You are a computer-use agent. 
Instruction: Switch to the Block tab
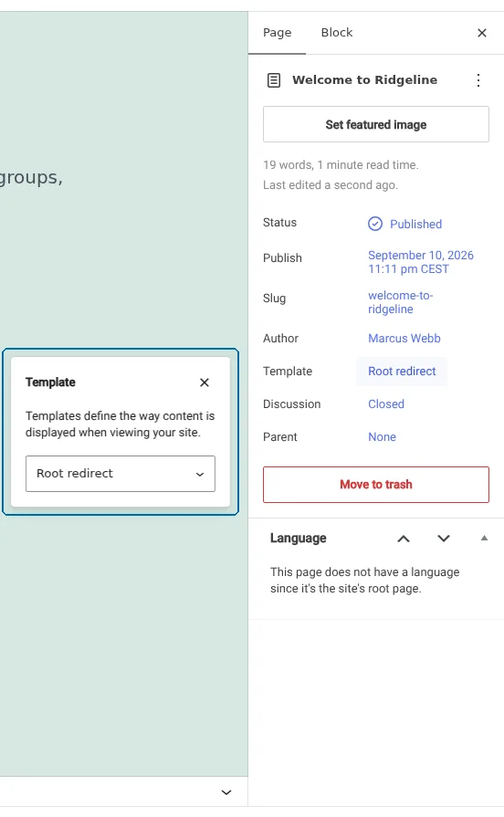(337, 33)
